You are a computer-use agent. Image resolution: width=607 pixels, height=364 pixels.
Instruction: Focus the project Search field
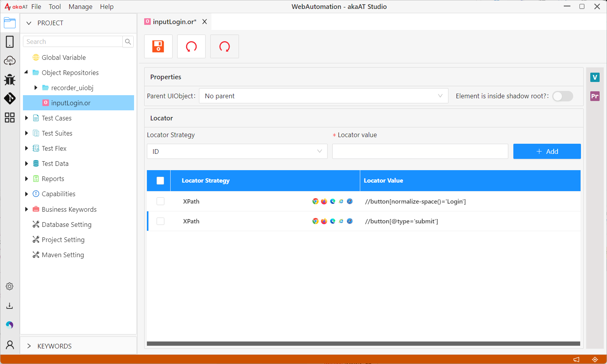coord(73,42)
